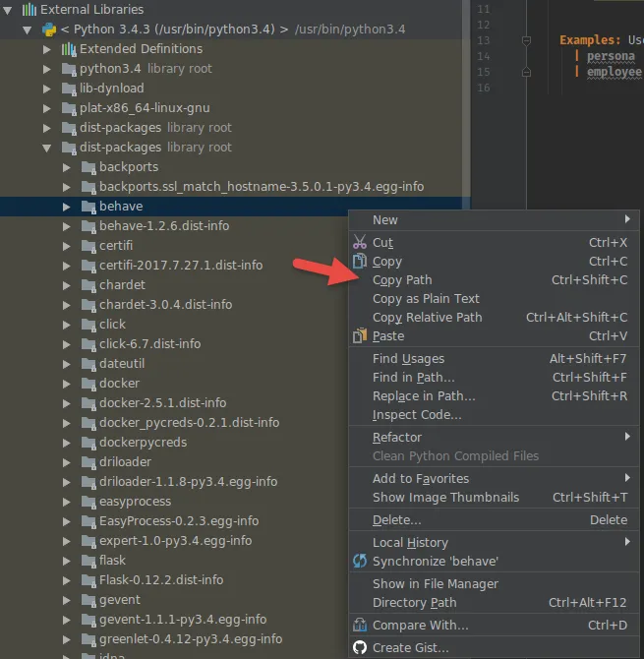The height and width of the screenshot is (659, 644).
Task: Click the External Libraries bars icon
Action: tap(29, 9)
